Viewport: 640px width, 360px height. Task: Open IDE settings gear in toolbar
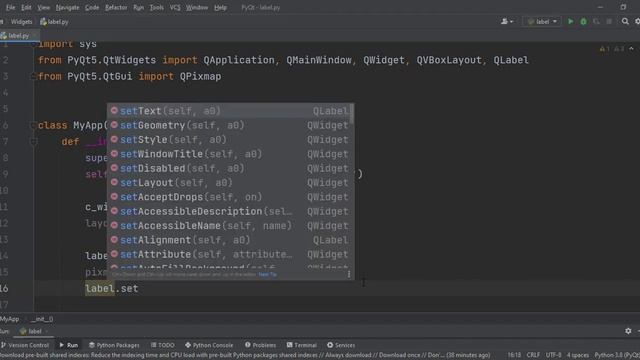[637, 22]
